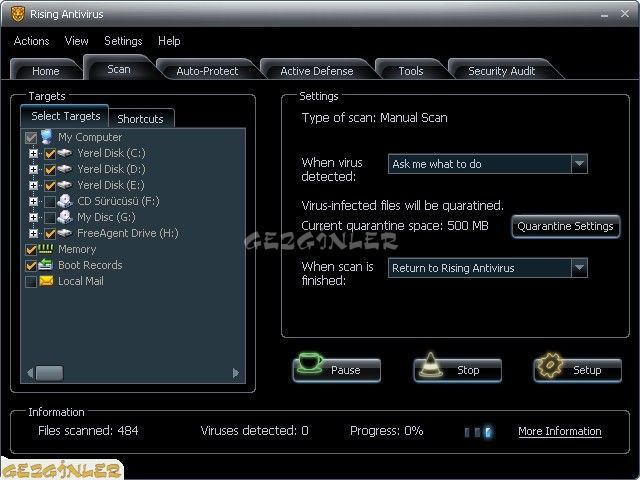The height and width of the screenshot is (480, 640).
Task: Click the gear Setup icon
Action: [550, 365]
